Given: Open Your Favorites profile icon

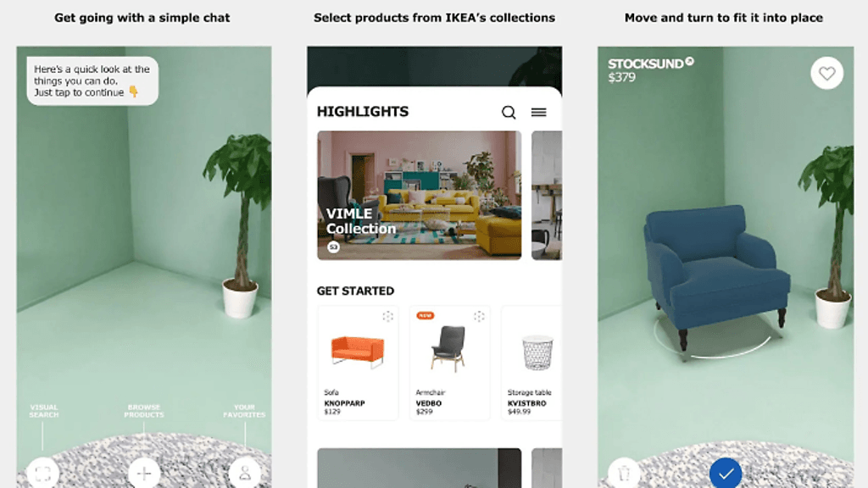Looking at the screenshot, I should click(x=245, y=473).
